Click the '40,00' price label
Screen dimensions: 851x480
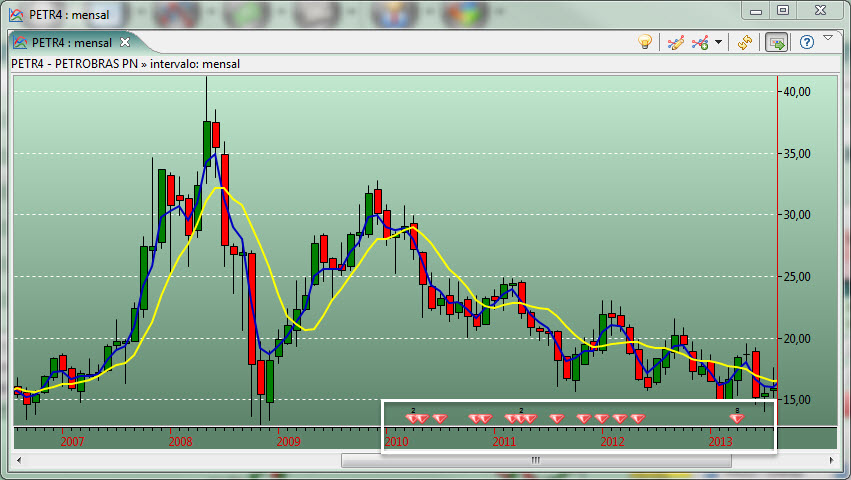(797, 92)
